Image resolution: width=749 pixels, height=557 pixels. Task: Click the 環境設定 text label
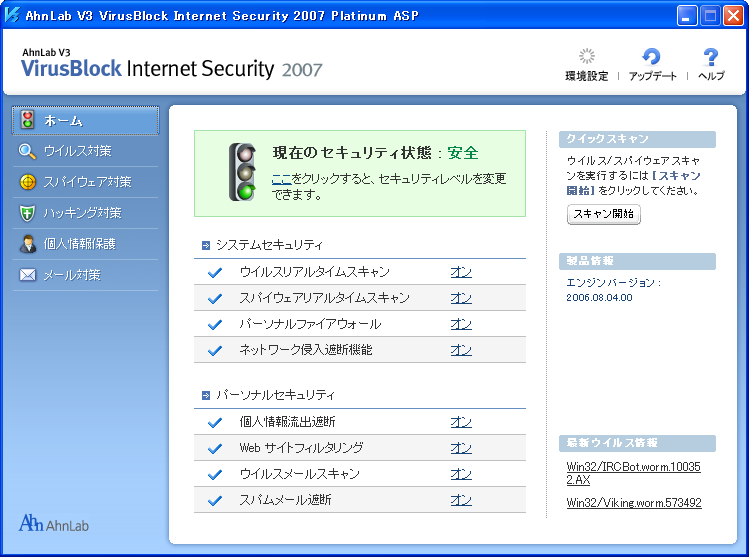click(587, 76)
